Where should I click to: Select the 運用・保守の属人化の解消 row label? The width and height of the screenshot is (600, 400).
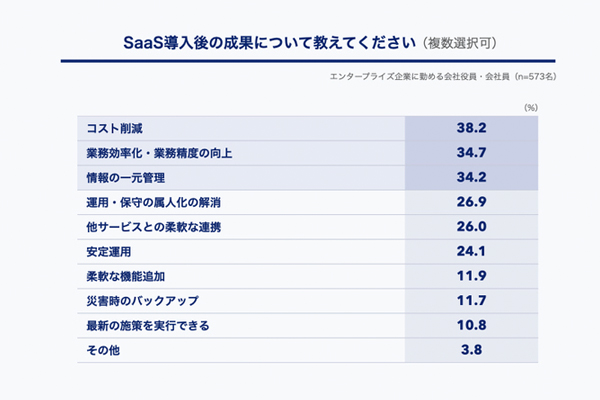tap(153, 203)
